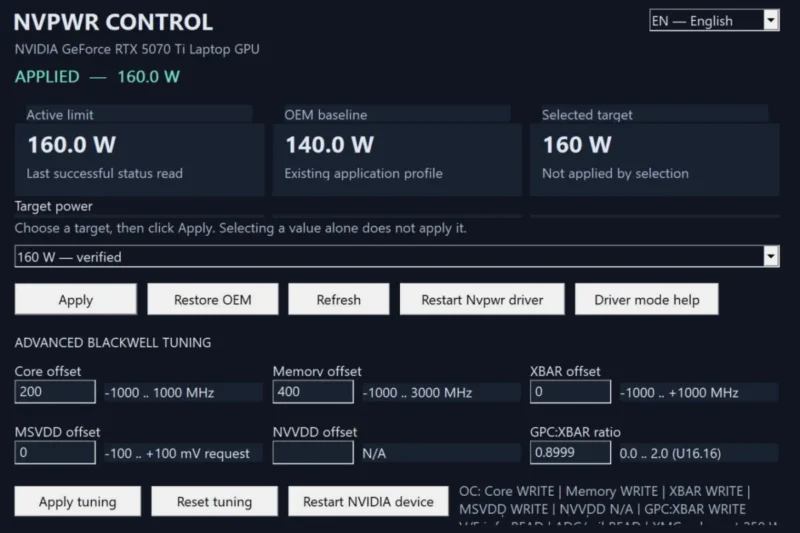Click the Active limit 160.0 W value
800x533 pixels.
[x=72, y=144]
